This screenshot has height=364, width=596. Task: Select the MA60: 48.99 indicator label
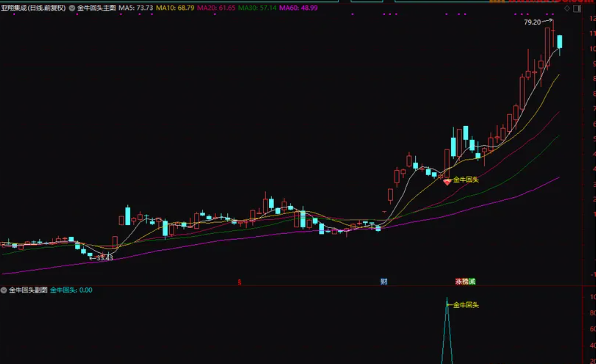click(298, 8)
